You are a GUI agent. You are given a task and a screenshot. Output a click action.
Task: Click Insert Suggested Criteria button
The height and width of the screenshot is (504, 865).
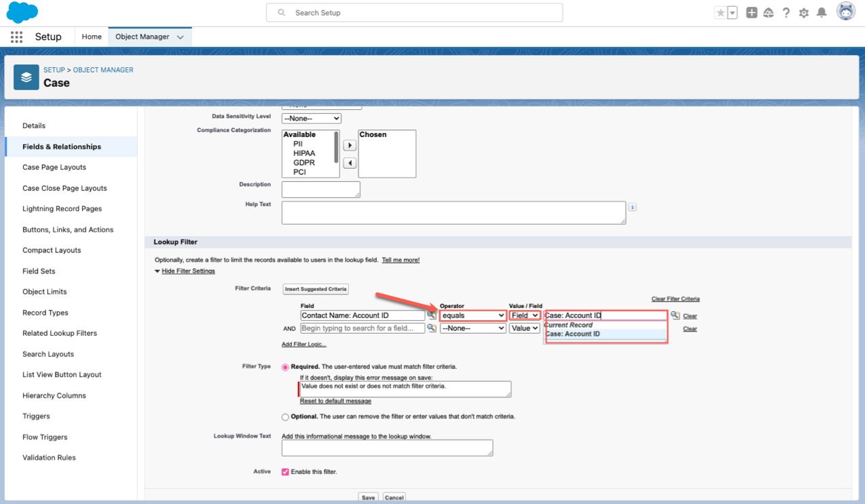316,289
